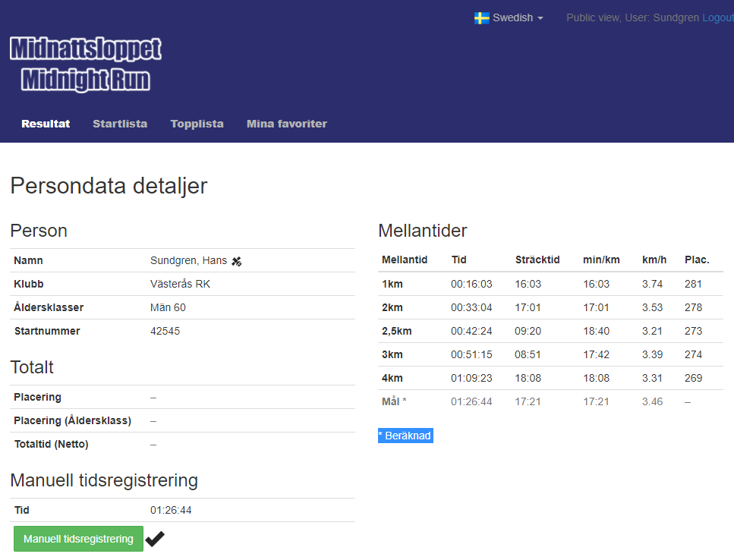Click the km/h value 3.46
The width and height of the screenshot is (734, 560).
click(653, 401)
